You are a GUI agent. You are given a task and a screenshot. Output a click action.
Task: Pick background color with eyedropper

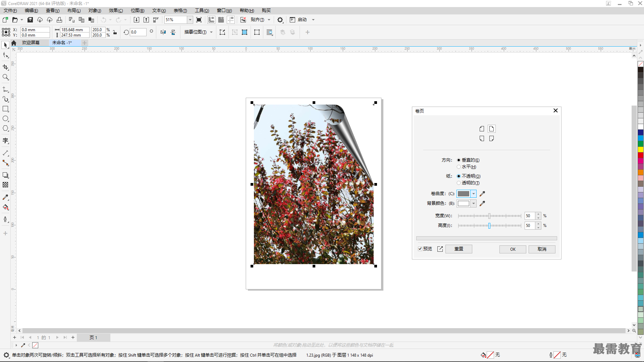[x=482, y=203]
